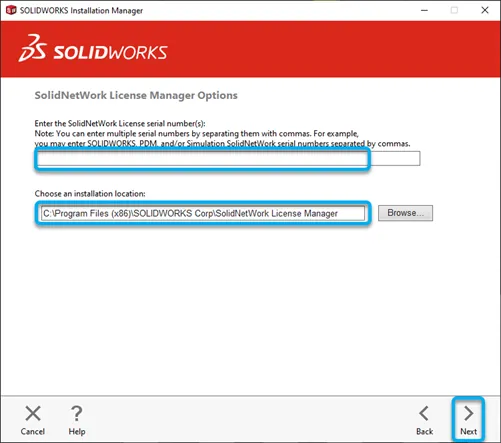The width and height of the screenshot is (501, 443).
Task: Select the Next label text
Action: click(x=468, y=431)
